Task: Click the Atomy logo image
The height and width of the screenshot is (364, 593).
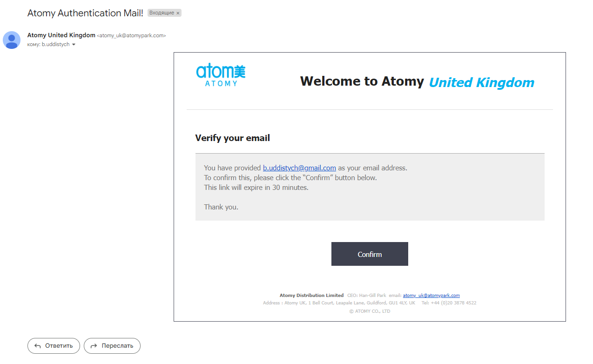Action: 221,75
